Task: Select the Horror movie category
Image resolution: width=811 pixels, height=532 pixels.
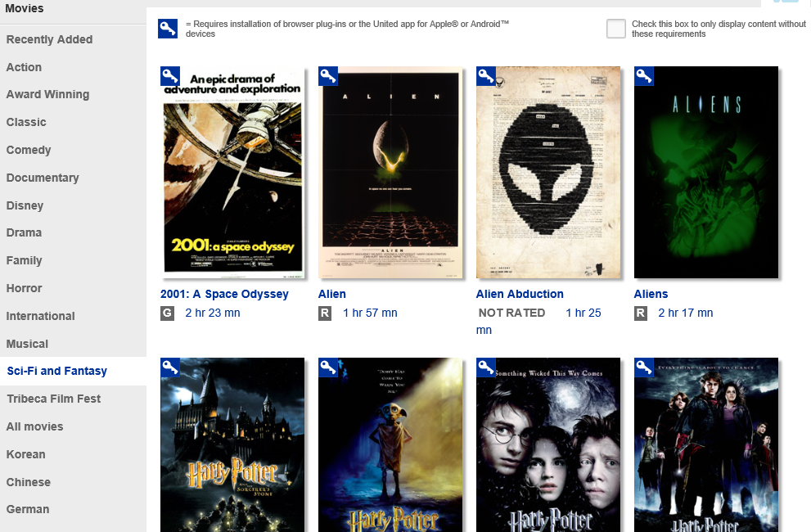Action: (x=24, y=288)
